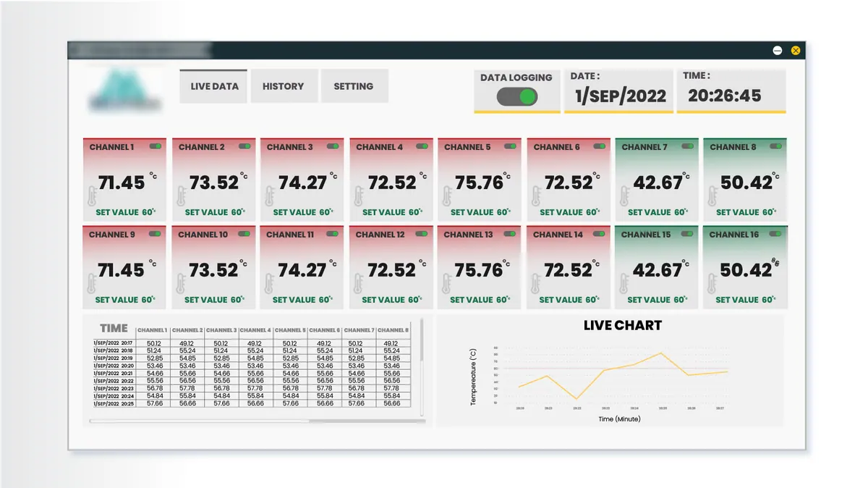Click Channel 5 reading 75.76
Screen dimensions: 868x488
480,183
